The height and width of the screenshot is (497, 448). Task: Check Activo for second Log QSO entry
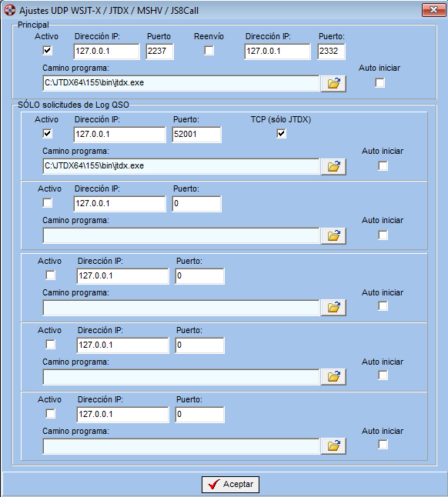[x=47, y=202]
